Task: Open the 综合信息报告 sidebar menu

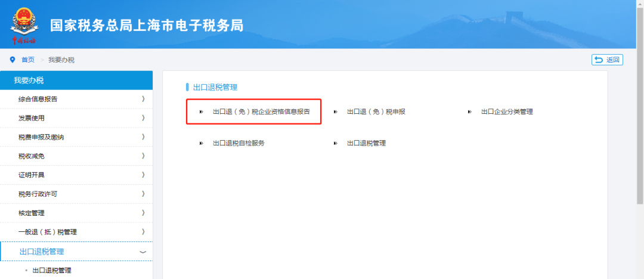Action: pos(76,99)
